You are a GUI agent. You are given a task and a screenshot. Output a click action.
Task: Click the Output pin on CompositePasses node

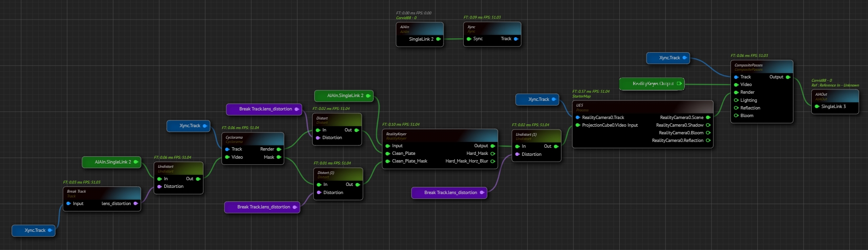788,77
